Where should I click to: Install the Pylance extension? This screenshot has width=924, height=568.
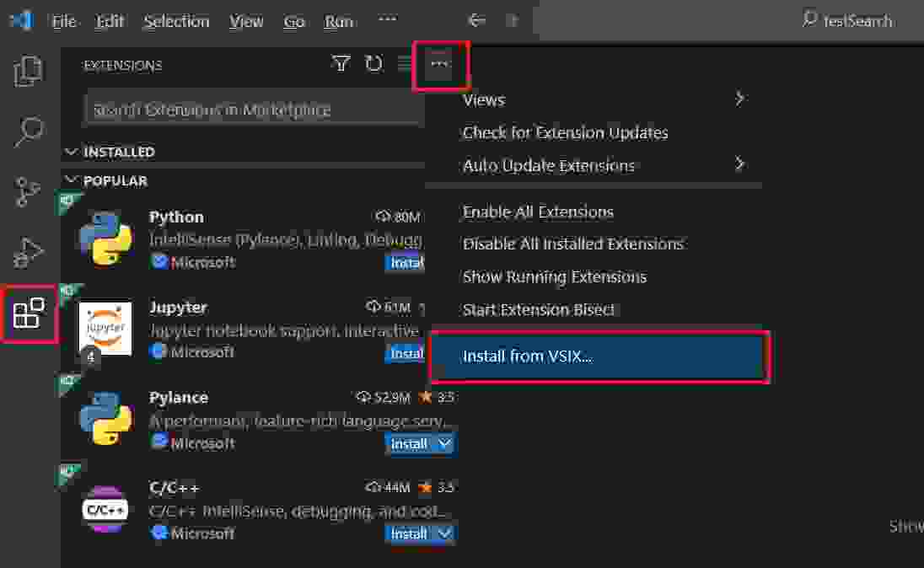[x=410, y=443]
